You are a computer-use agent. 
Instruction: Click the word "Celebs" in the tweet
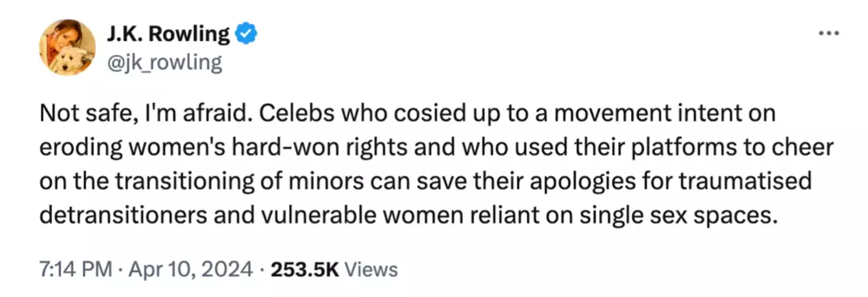click(x=282, y=116)
